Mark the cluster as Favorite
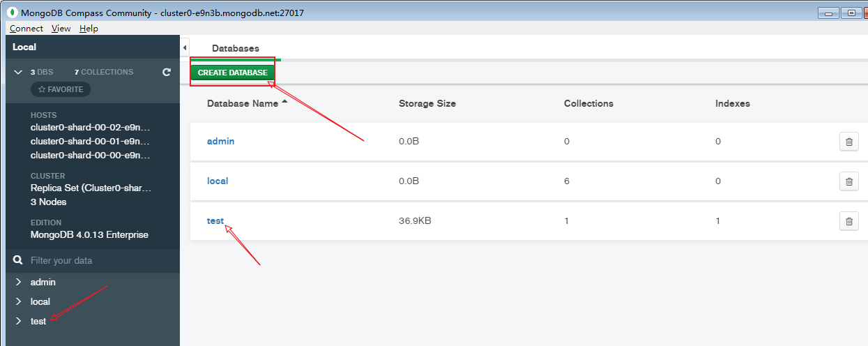The height and width of the screenshot is (346, 868). pyautogui.click(x=61, y=89)
